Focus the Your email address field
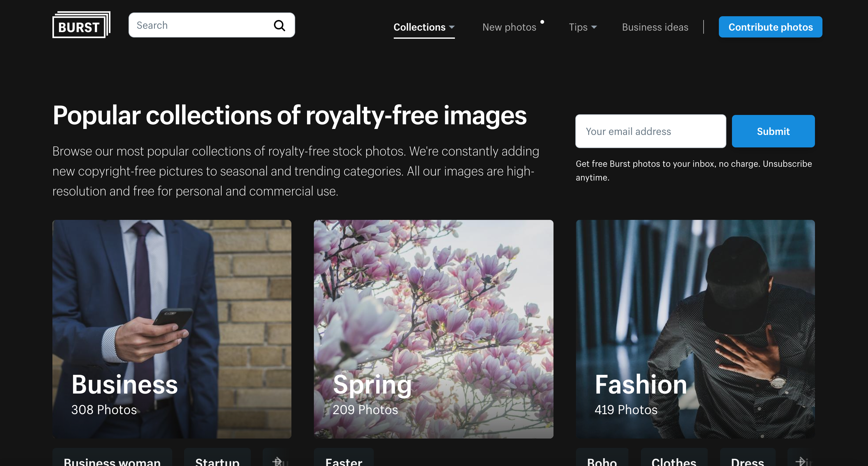The image size is (868, 466). (x=650, y=131)
